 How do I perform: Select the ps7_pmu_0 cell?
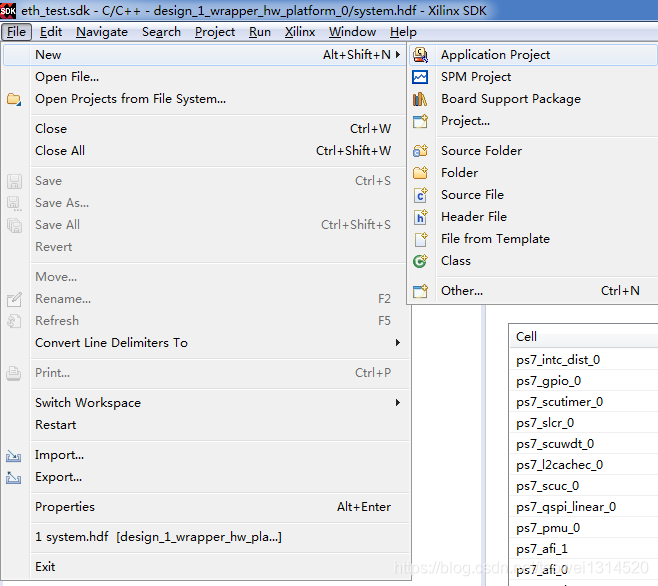coord(584,528)
